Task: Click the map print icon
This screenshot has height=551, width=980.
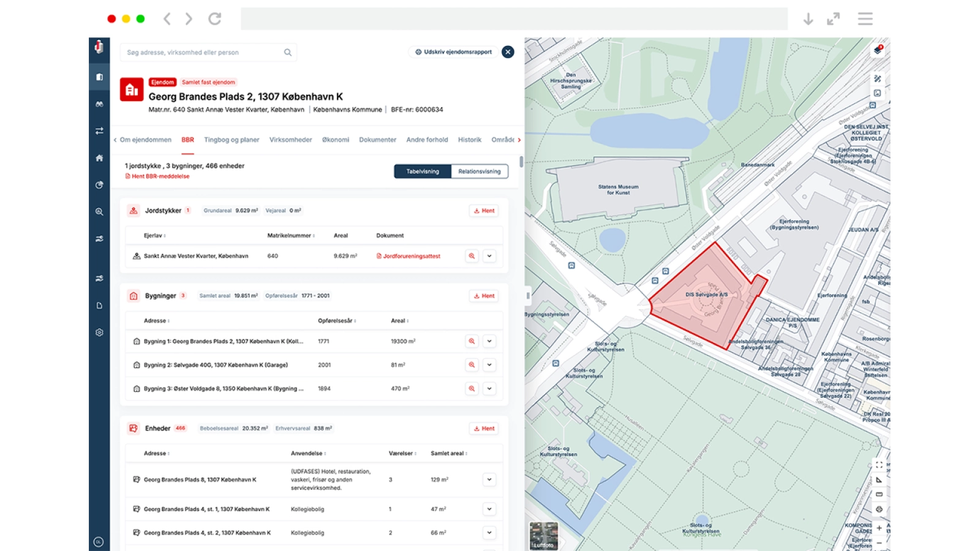Action: tap(879, 509)
